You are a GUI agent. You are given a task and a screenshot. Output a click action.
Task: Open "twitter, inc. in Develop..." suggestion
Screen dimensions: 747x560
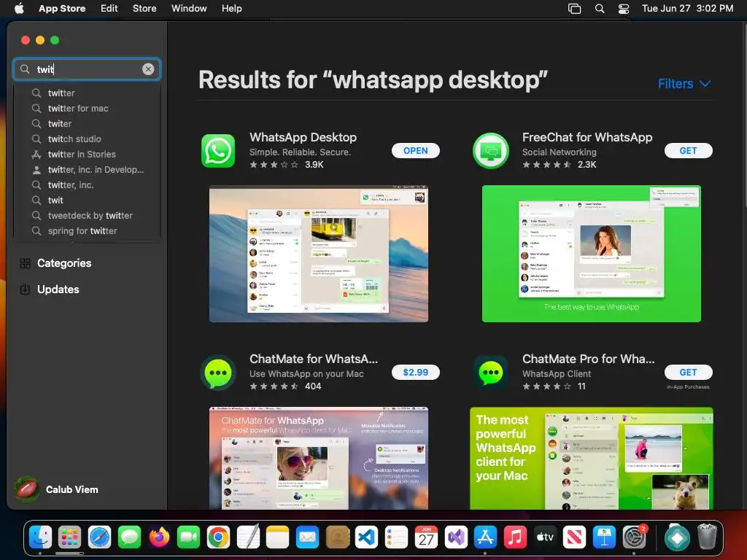click(87, 169)
